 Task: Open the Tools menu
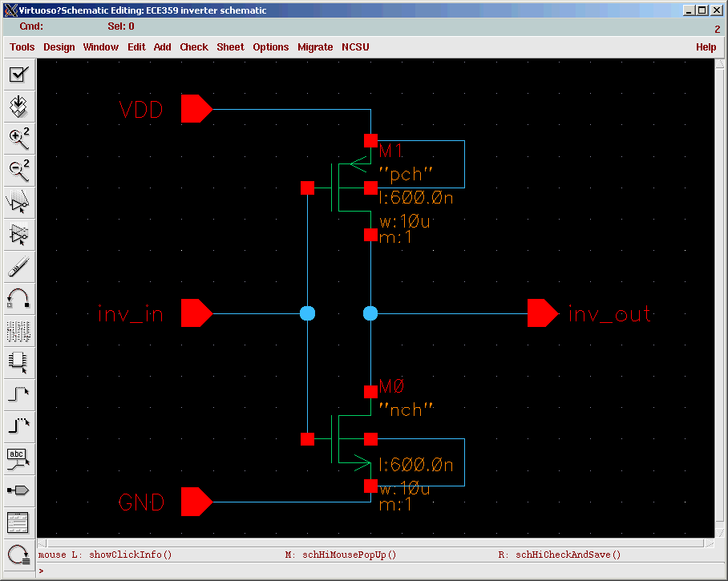(22, 46)
